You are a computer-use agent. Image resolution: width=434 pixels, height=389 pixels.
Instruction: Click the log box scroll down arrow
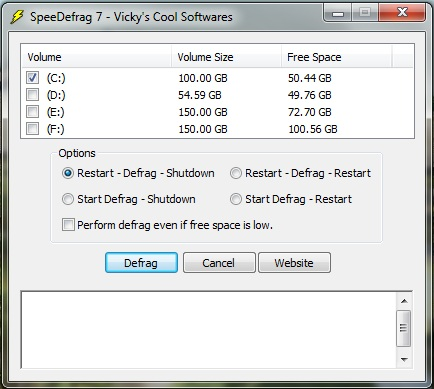coord(404,359)
